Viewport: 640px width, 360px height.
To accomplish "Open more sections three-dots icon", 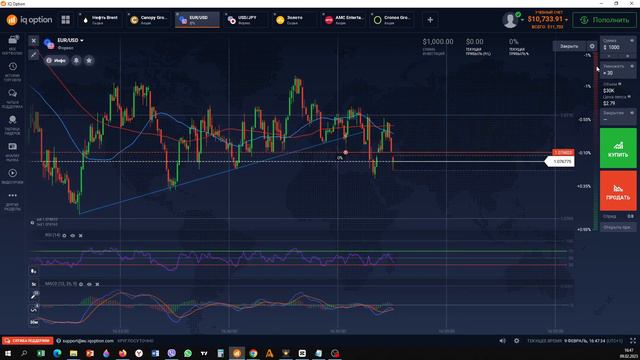I will pos(13,196).
